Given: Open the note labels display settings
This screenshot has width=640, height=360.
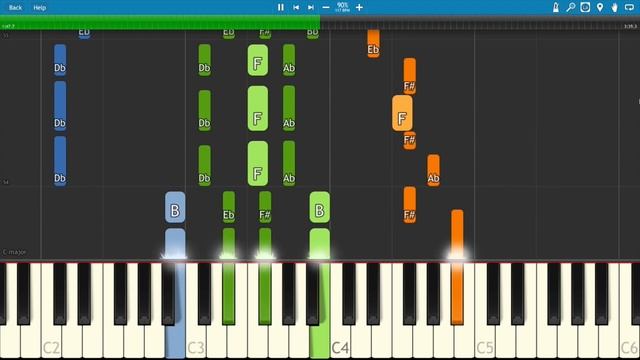Looking at the screenshot, I should click(x=585, y=7).
